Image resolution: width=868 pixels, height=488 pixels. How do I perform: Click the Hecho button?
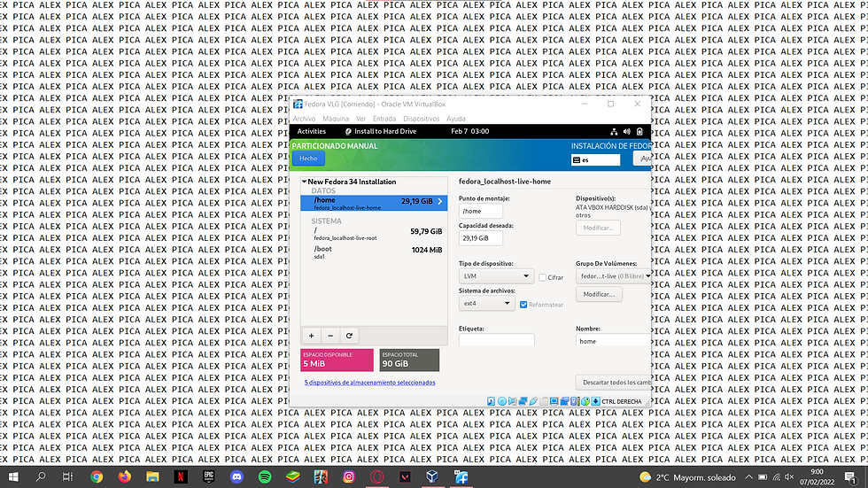click(308, 159)
